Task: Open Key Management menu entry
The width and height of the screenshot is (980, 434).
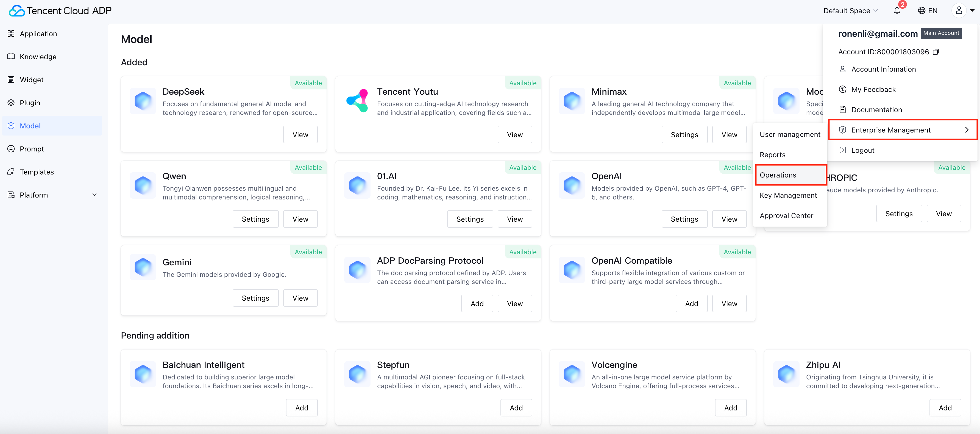Action: coord(788,195)
